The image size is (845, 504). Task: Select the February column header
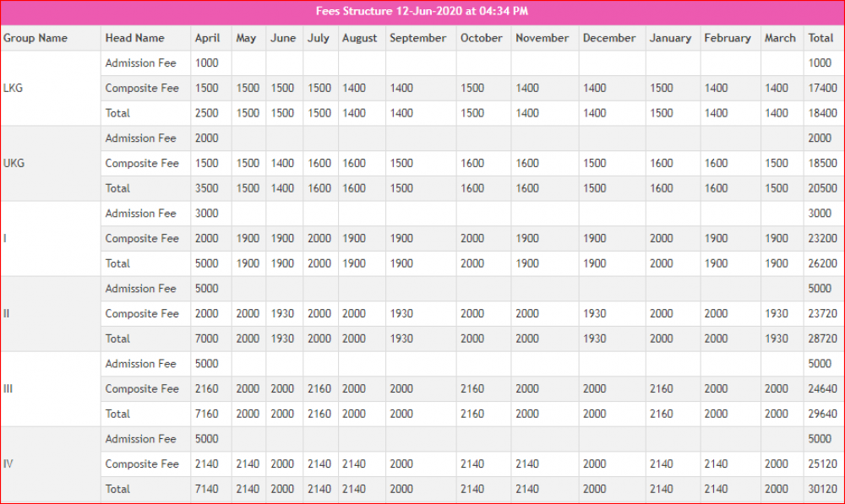click(x=728, y=38)
